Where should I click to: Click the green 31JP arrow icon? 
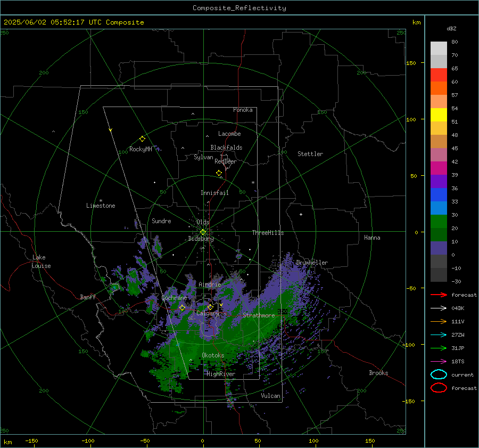[x=439, y=348]
